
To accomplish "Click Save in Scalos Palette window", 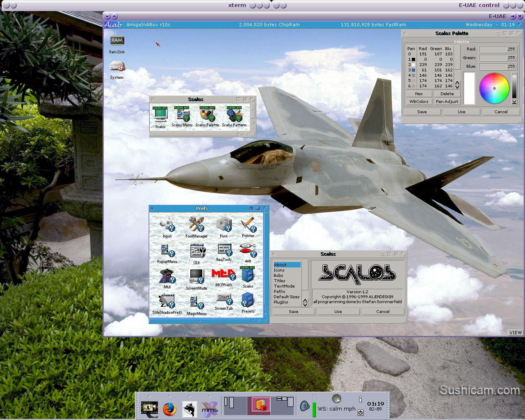I will point(422,112).
